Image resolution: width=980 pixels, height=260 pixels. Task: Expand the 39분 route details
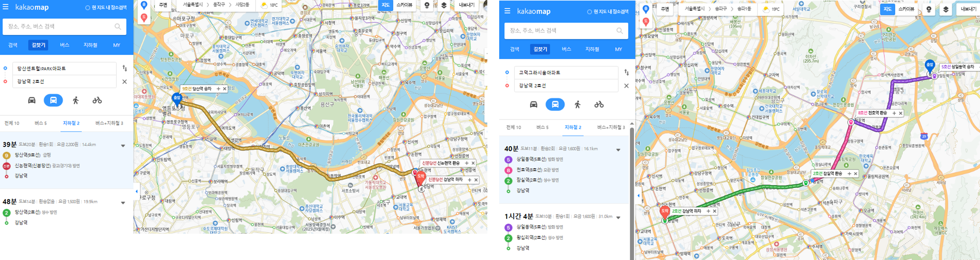pos(123,146)
